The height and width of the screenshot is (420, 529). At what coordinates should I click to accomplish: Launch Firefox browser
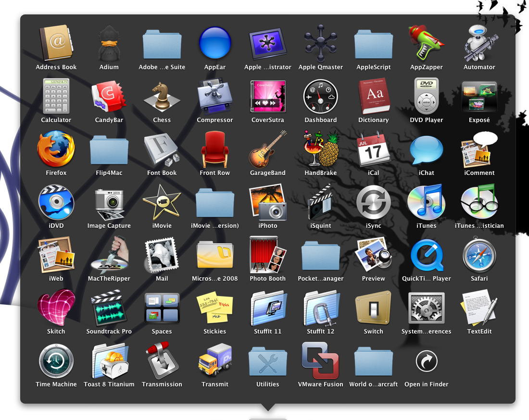pyautogui.click(x=56, y=149)
